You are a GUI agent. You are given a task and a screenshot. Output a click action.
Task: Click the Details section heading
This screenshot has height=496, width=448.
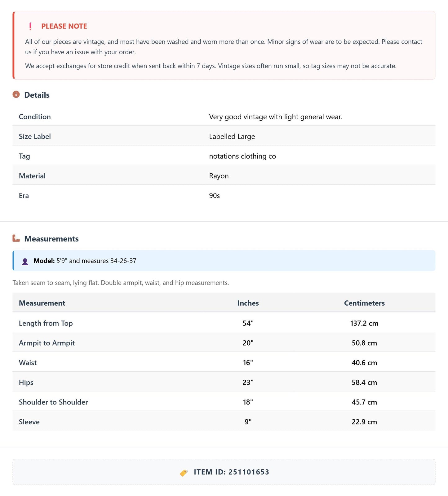(37, 95)
